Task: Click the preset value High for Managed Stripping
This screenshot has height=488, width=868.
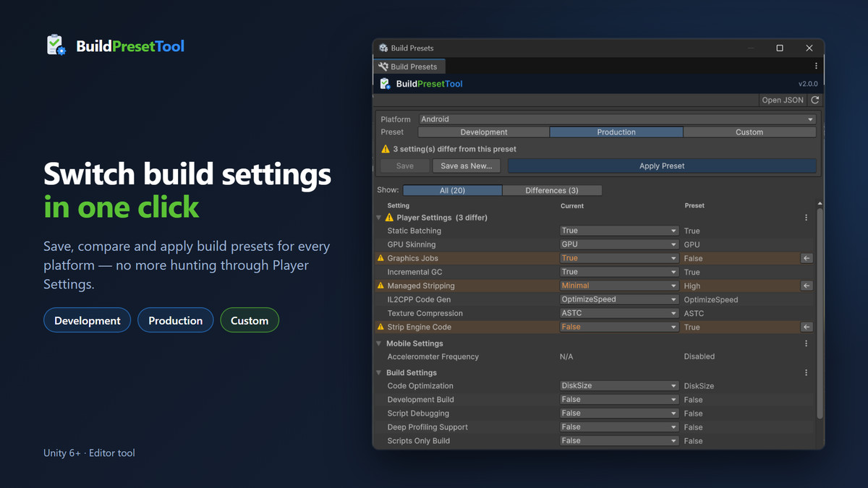Action: 692,286
